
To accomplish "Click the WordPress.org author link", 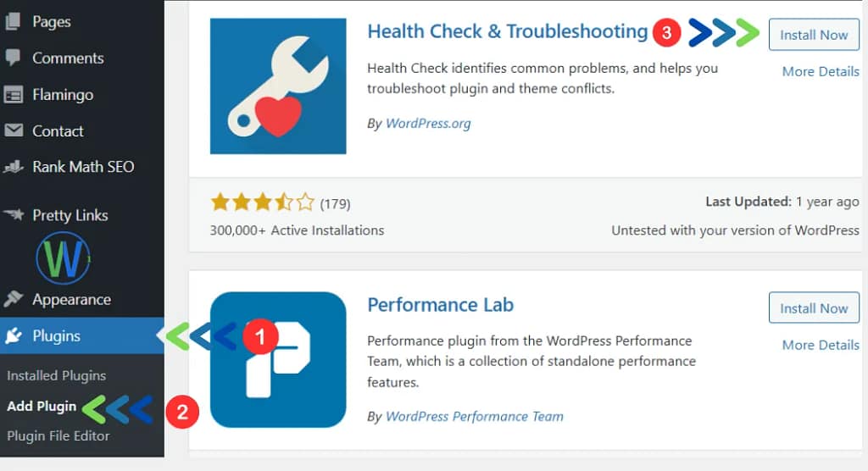I will (428, 124).
